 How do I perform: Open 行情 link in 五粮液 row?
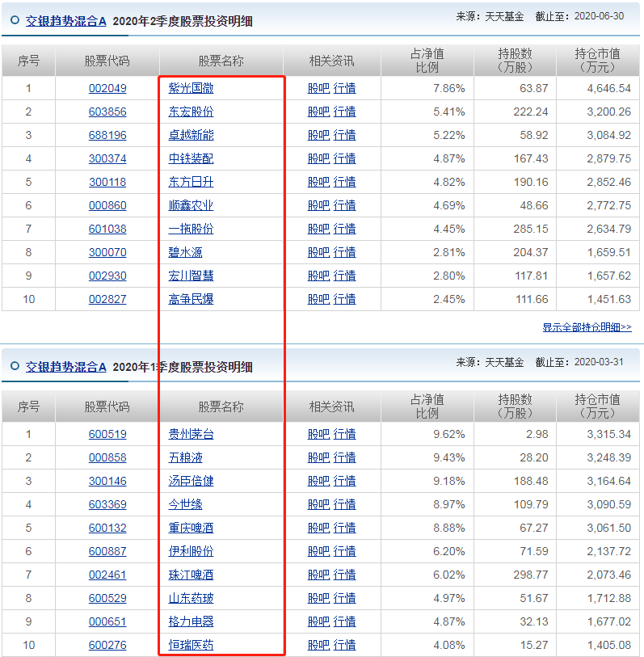pyautogui.click(x=345, y=457)
